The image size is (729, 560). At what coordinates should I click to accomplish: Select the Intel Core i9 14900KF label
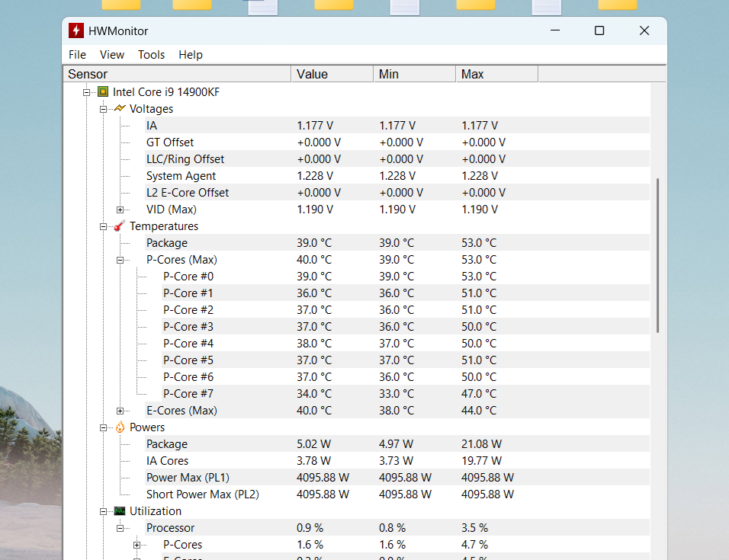pos(166,92)
